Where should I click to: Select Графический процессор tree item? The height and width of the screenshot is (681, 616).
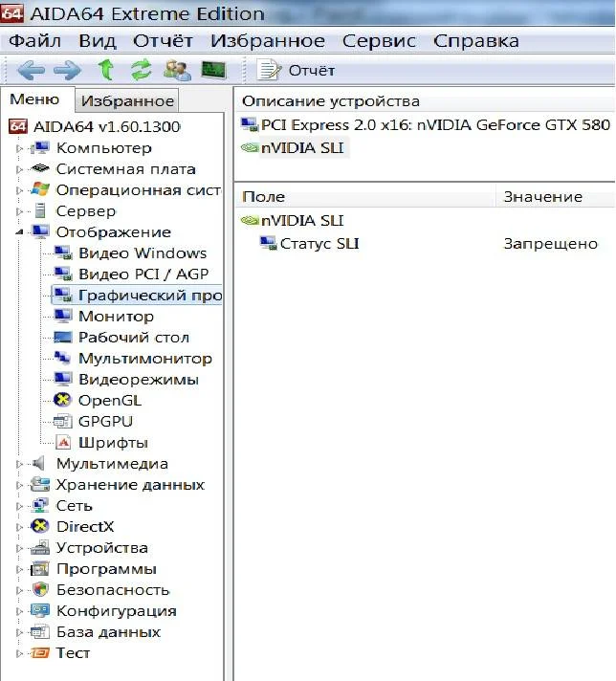[137, 295]
